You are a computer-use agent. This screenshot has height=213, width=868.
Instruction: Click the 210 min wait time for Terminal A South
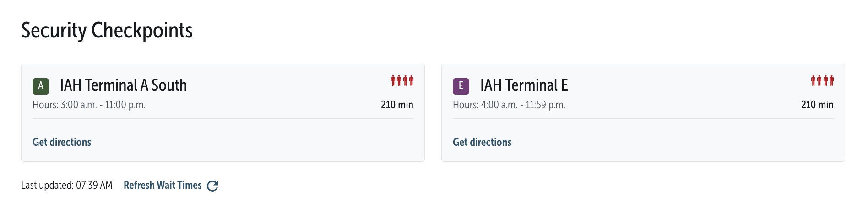(397, 105)
